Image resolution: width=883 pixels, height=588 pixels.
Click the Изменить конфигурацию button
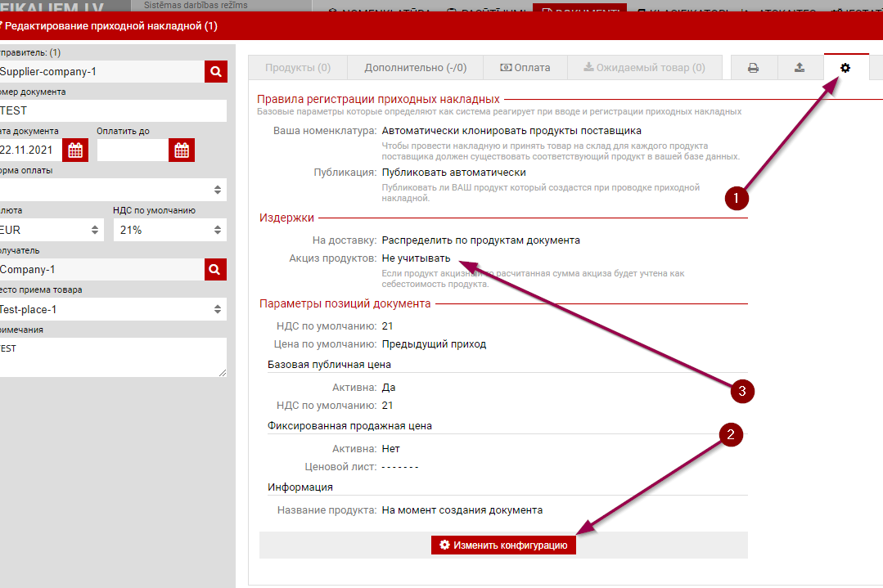coord(503,545)
